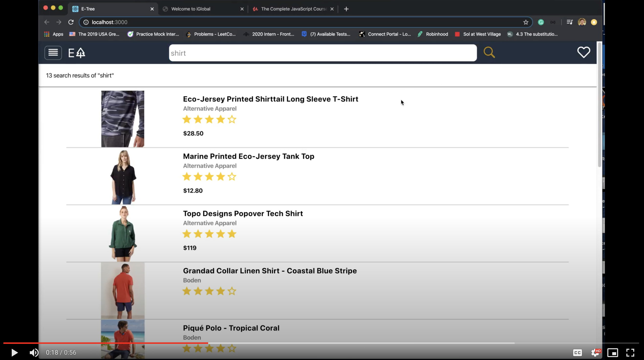Screen dimensions: 644x360
Task: Mute the video volume
Action: click(34, 352)
